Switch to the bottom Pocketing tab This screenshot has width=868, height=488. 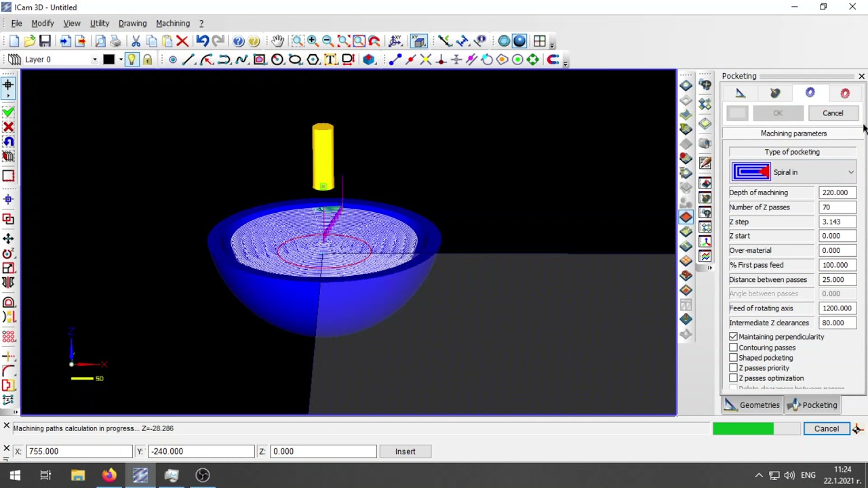[812, 405]
